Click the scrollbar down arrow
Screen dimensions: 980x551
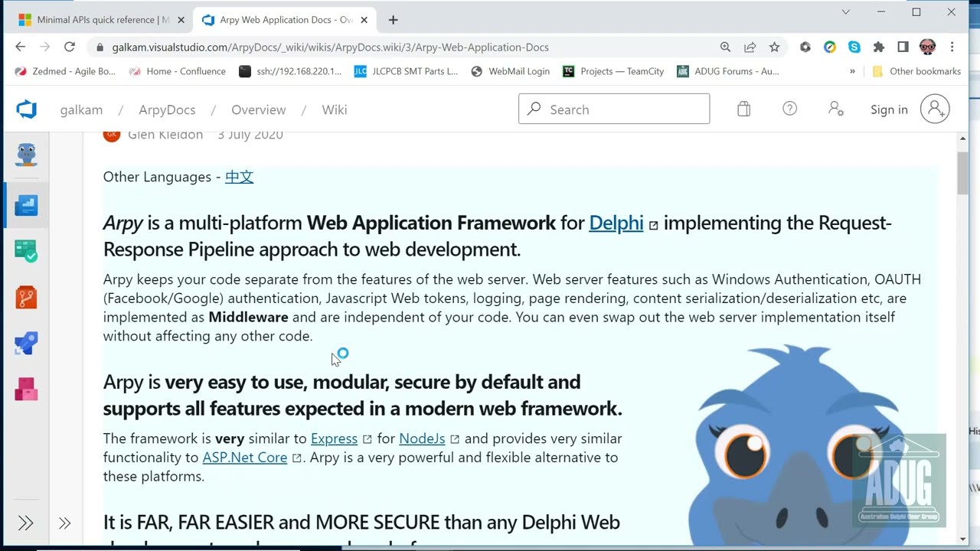tap(962, 540)
